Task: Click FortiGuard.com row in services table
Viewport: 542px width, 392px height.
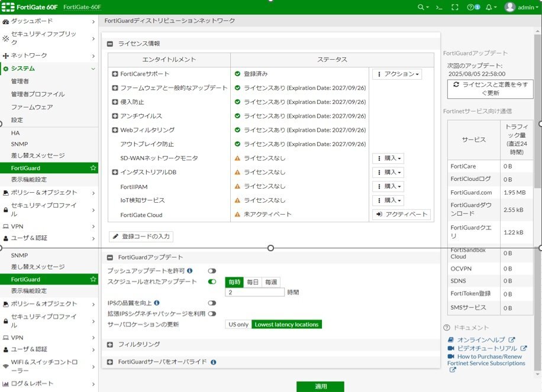Action: (490, 192)
